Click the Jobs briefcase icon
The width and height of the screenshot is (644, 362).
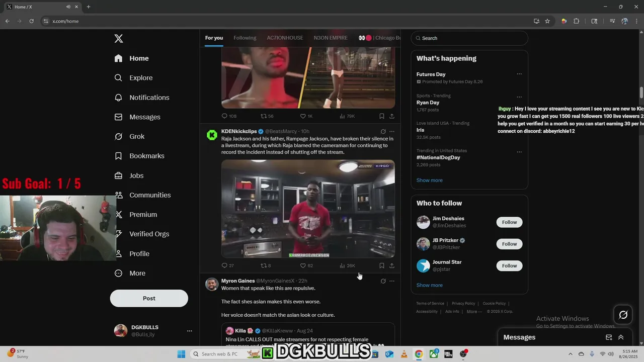pos(118,175)
